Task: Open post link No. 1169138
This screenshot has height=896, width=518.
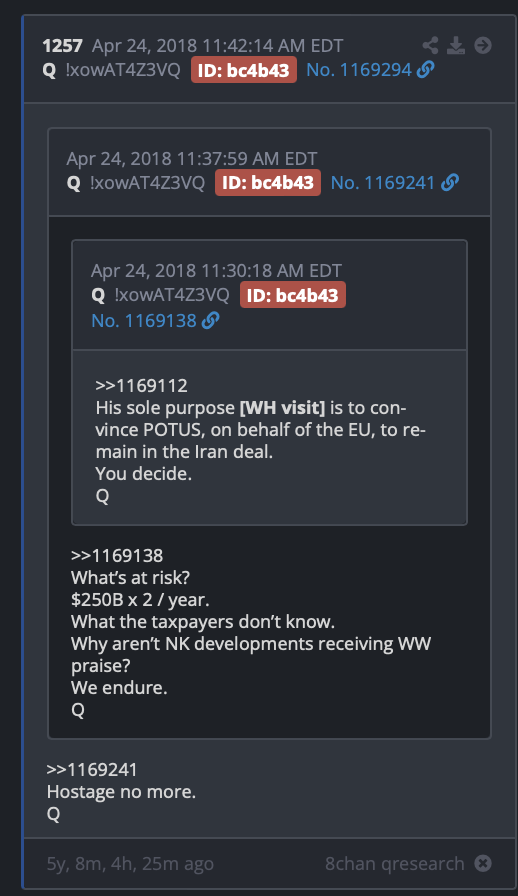Action: point(144,321)
